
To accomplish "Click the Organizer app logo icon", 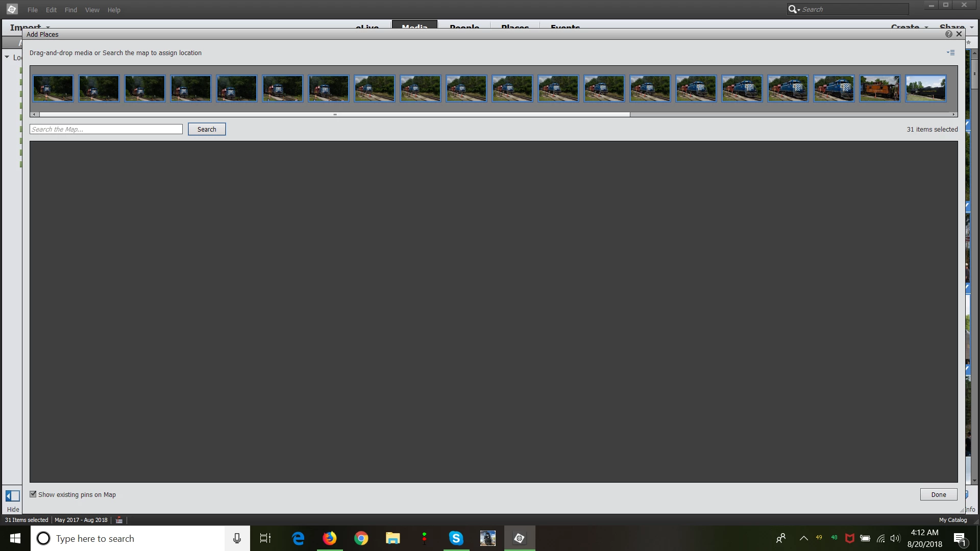I will [12, 9].
